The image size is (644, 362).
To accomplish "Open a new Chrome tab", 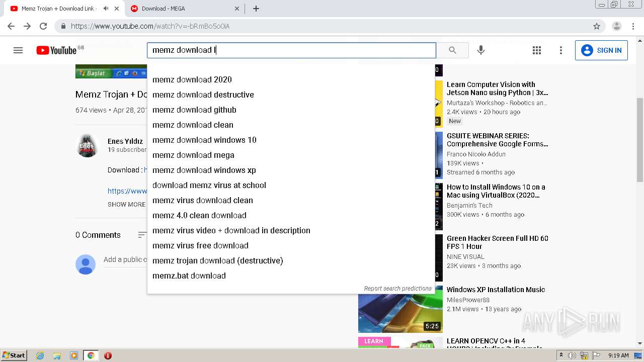I will [x=256, y=9].
